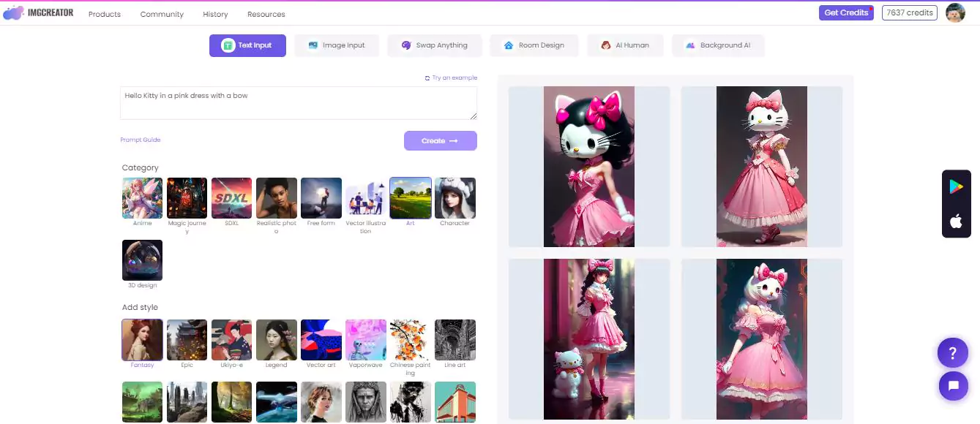Click the Get Credits button
Viewport: 980px width, 424px height.
point(846,12)
